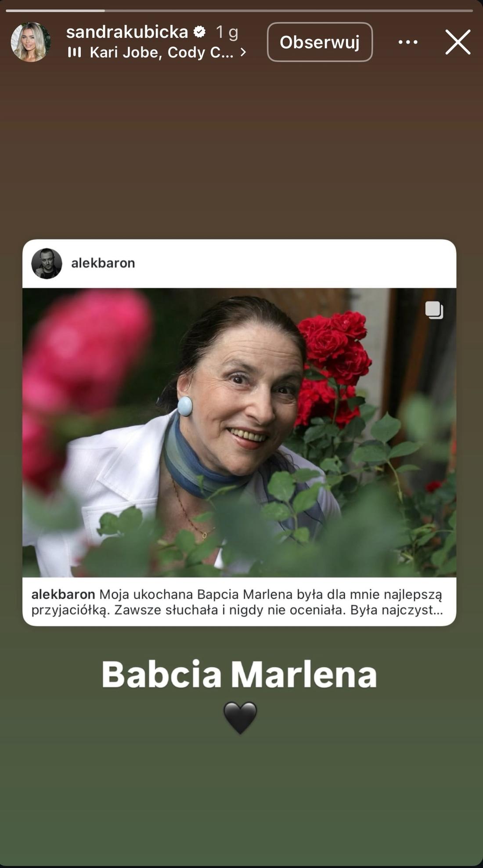Open the Kari Jobe, Cody C... song

162,53
